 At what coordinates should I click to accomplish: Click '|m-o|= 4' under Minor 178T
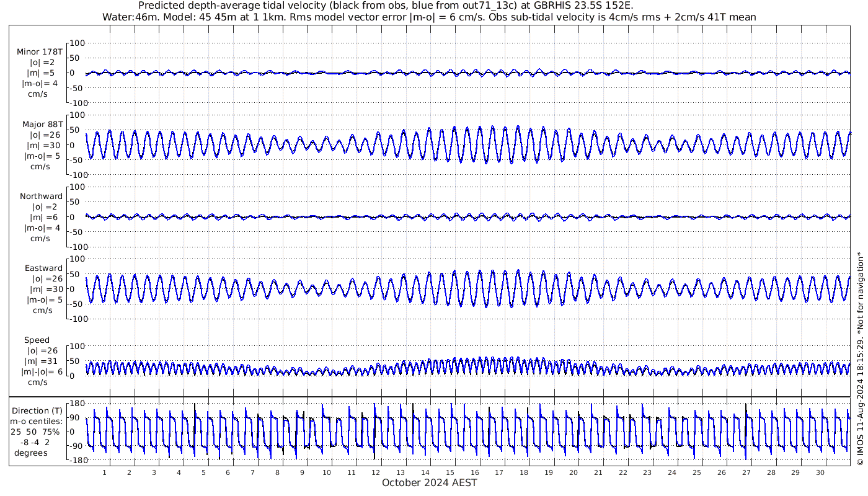pos(40,84)
